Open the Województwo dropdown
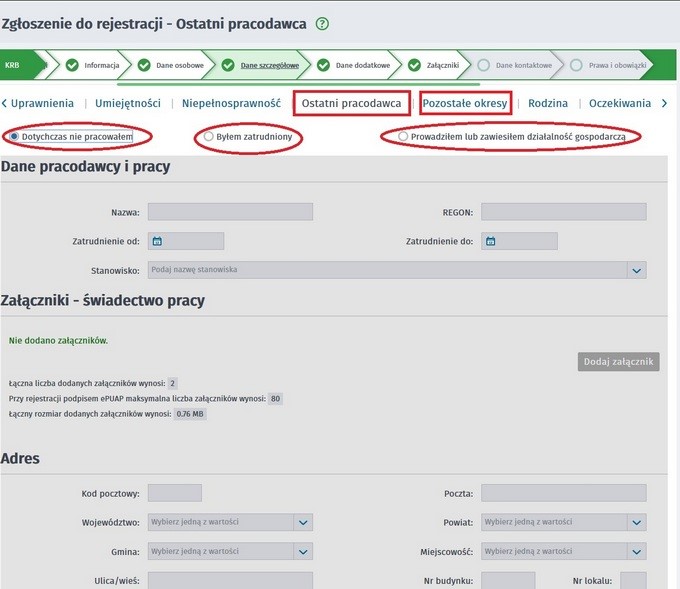The width and height of the screenshot is (680, 589). [x=303, y=522]
